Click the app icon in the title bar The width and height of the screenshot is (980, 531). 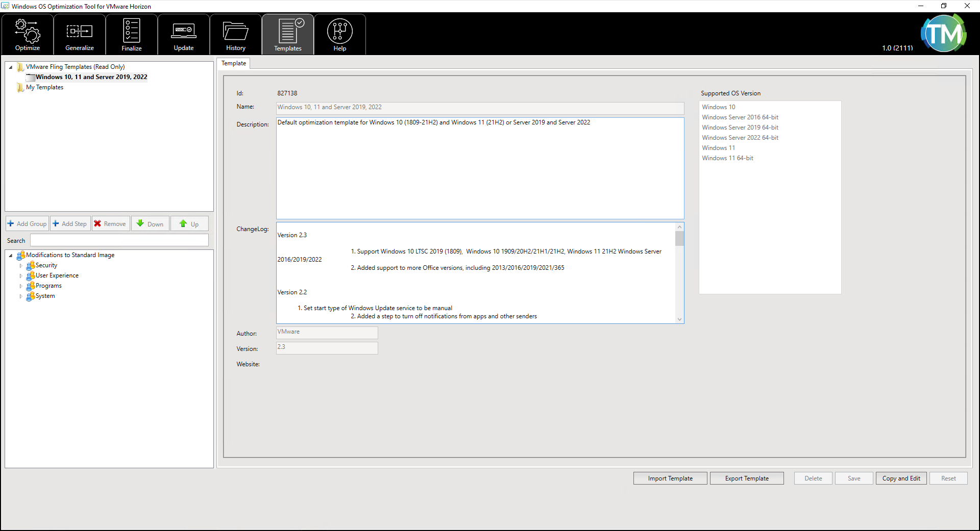point(5,6)
